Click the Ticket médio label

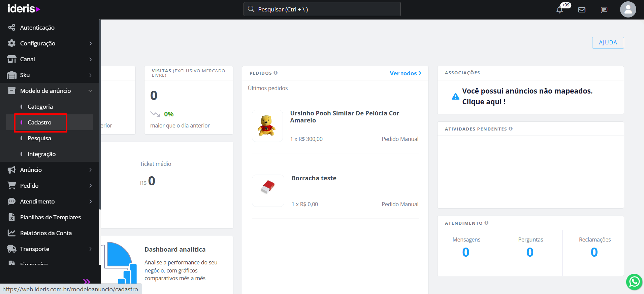[x=155, y=164]
